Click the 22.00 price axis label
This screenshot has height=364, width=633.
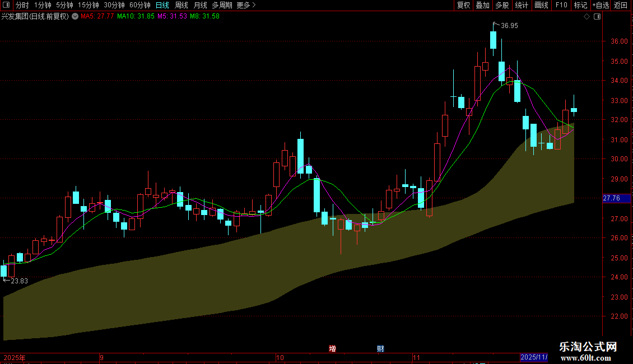(619, 316)
